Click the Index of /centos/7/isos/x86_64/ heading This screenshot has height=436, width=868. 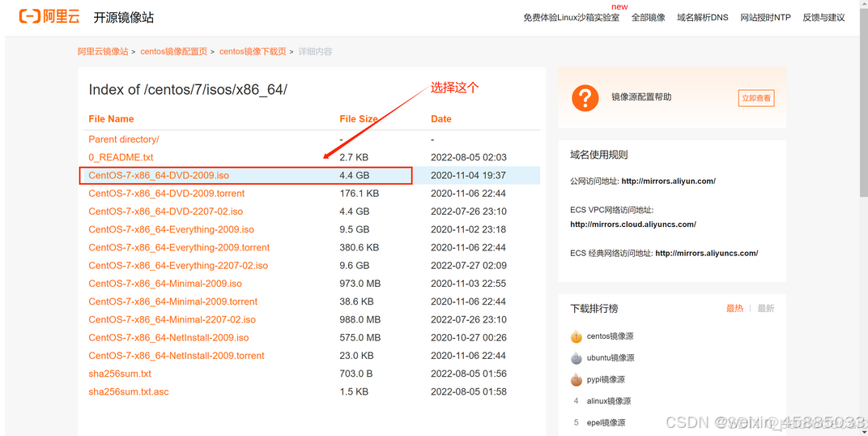pyautogui.click(x=188, y=89)
